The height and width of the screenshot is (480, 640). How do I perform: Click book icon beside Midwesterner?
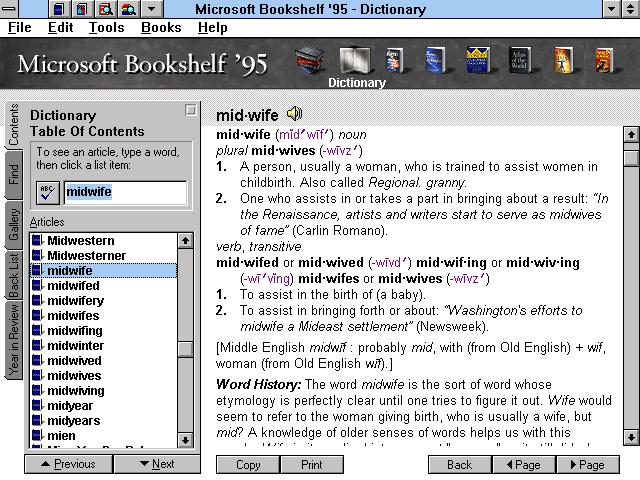(37, 255)
